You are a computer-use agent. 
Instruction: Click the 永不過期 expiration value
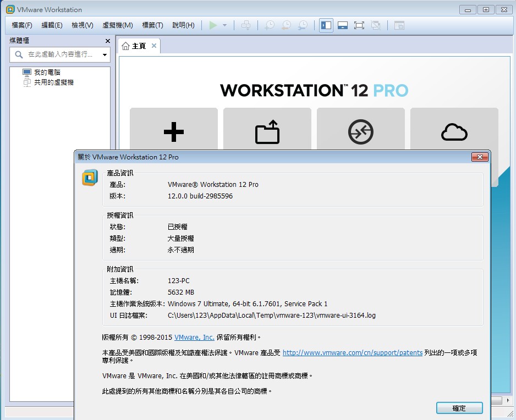(180, 250)
